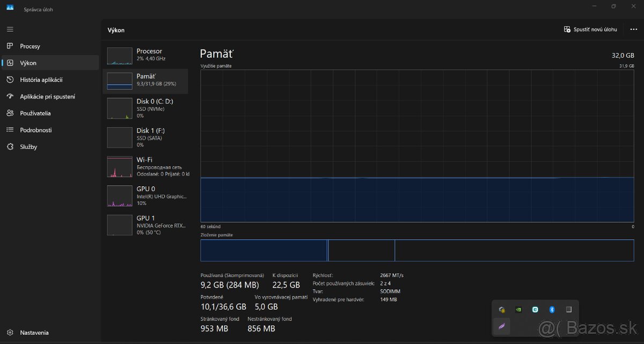Open Aplikácie pri spustení section

(47, 97)
